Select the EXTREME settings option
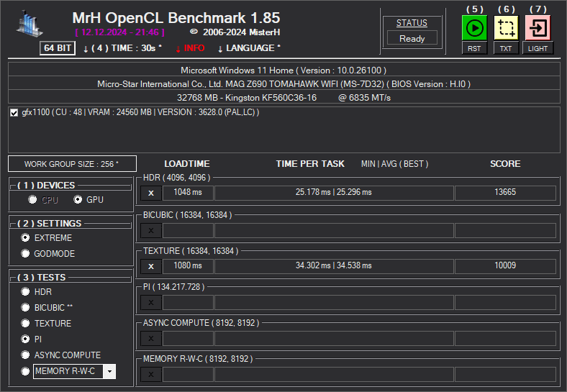 [x=25, y=237]
